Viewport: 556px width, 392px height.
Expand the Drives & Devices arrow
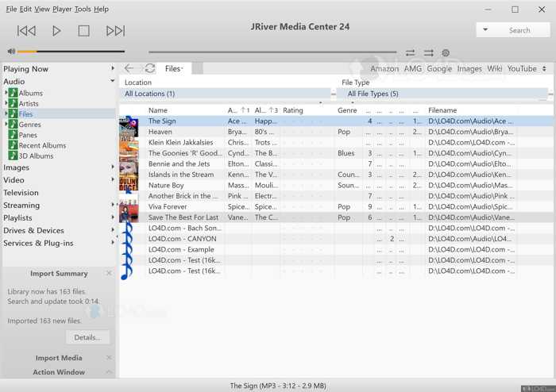[113, 230]
